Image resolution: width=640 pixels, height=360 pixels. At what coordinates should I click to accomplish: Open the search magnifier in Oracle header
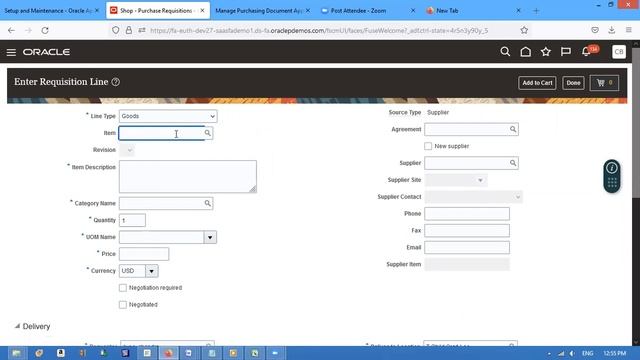pos(505,51)
